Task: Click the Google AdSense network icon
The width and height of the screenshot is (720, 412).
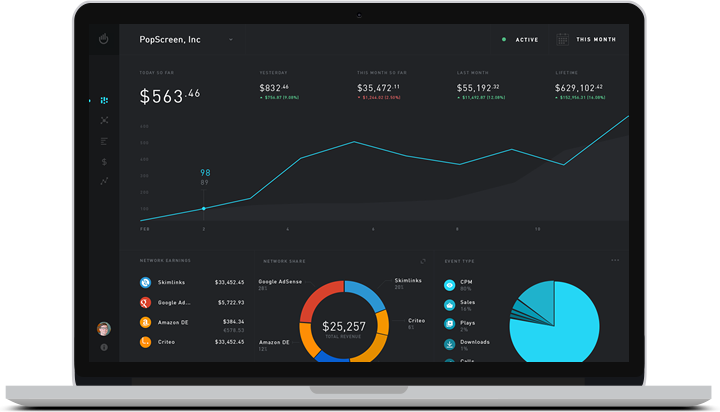Action: 146,302
